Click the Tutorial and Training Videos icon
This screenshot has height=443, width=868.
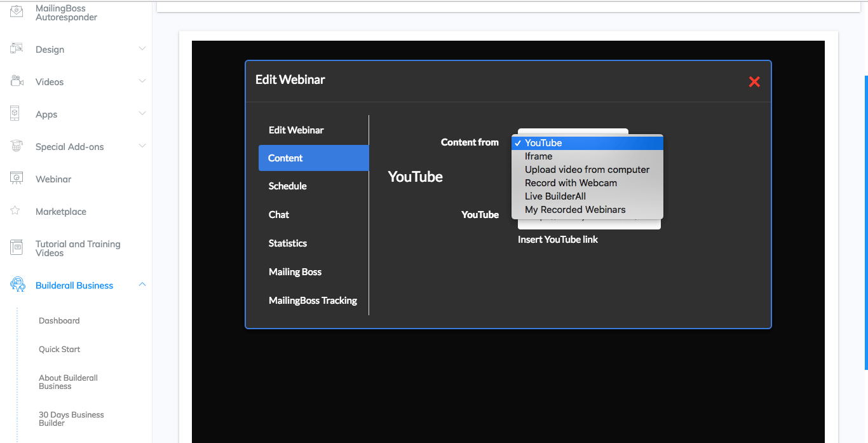(17, 248)
